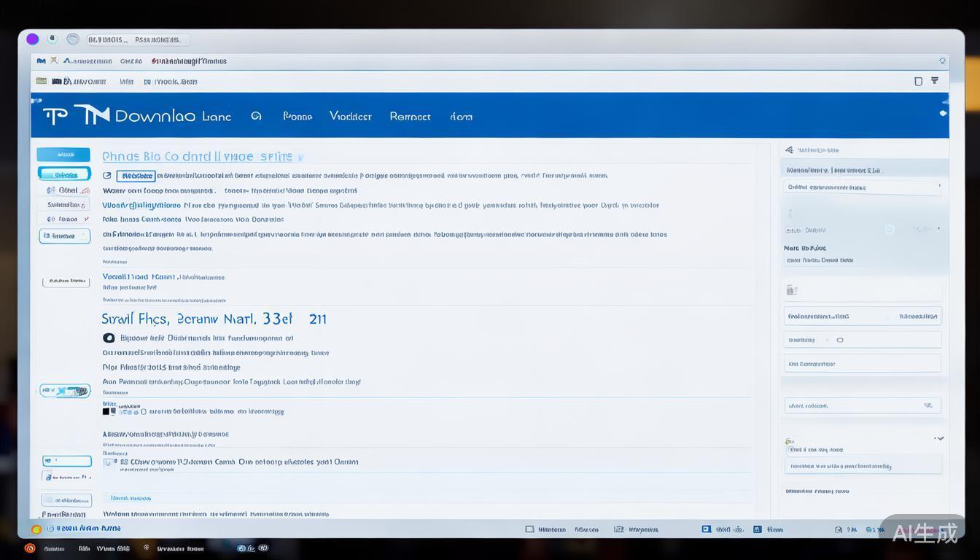Click the solid blue button at the top of the left sidebar
This screenshot has width=980, height=560.
(x=63, y=155)
